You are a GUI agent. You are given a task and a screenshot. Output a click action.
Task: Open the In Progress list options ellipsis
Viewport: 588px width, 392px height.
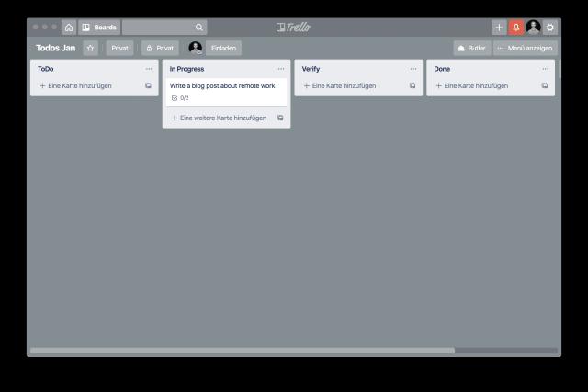[x=281, y=69]
